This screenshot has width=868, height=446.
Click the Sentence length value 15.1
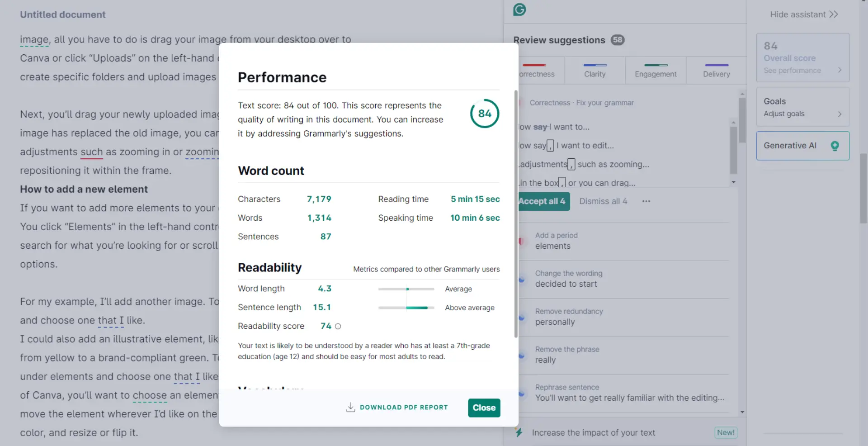pos(322,308)
